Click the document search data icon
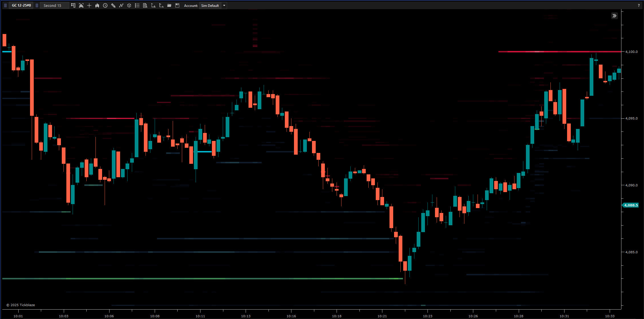644x319 pixels. pyautogui.click(x=145, y=5)
